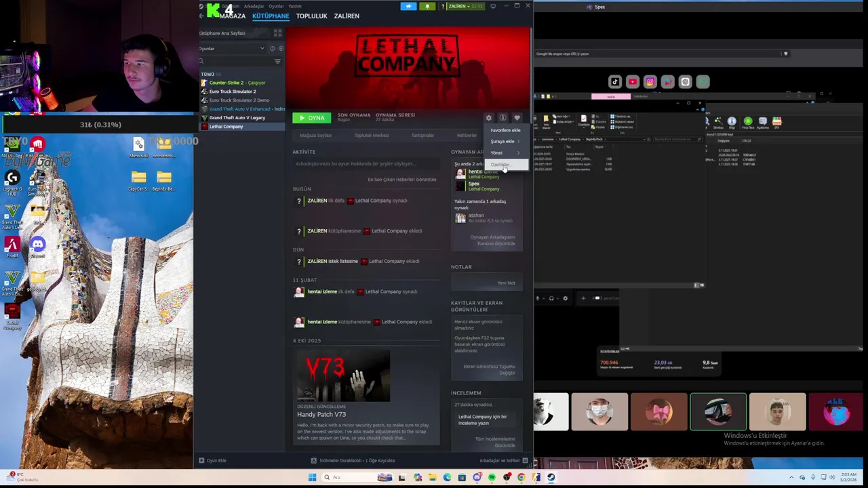Choose Özellikler in the context menu
This screenshot has height=488, width=868.
pyautogui.click(x=505, y=165)
